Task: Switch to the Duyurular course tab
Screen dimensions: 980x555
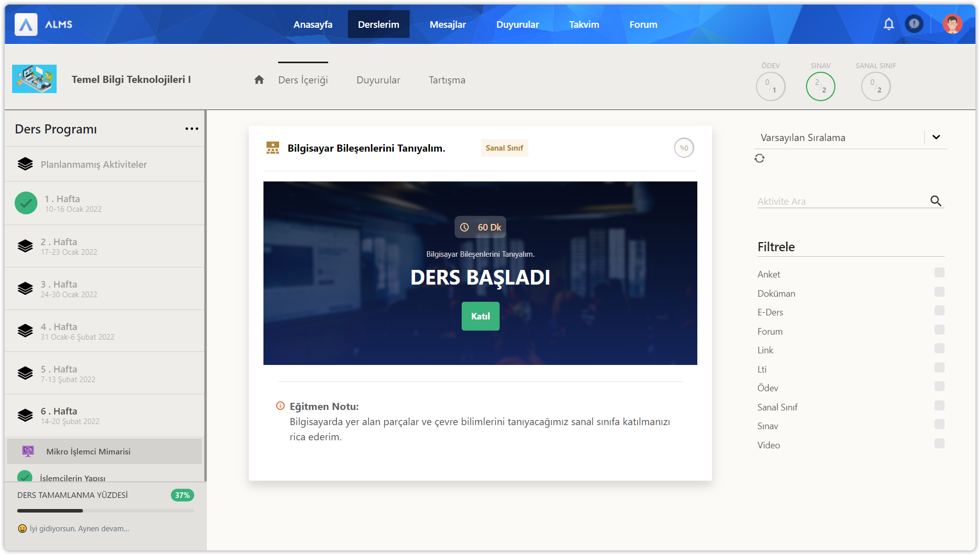Action: [378, 80]
